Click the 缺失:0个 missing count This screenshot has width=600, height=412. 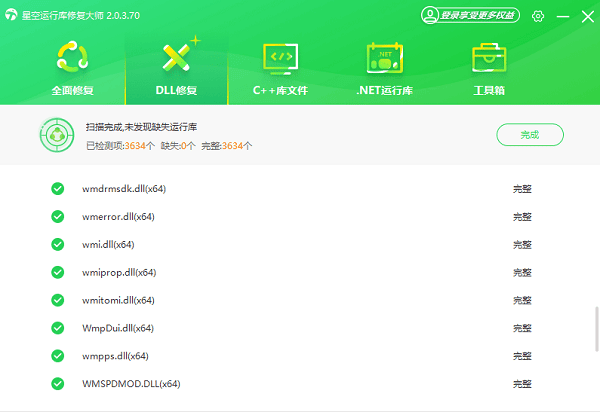coord(178,146)
